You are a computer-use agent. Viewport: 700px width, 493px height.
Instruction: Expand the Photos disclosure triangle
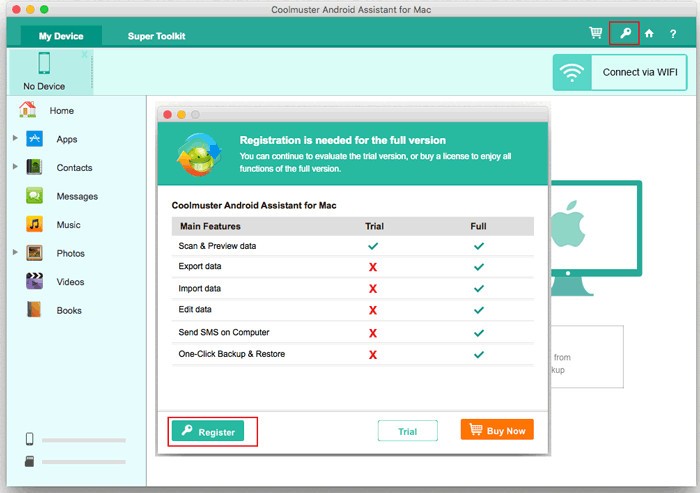point(15,252)
